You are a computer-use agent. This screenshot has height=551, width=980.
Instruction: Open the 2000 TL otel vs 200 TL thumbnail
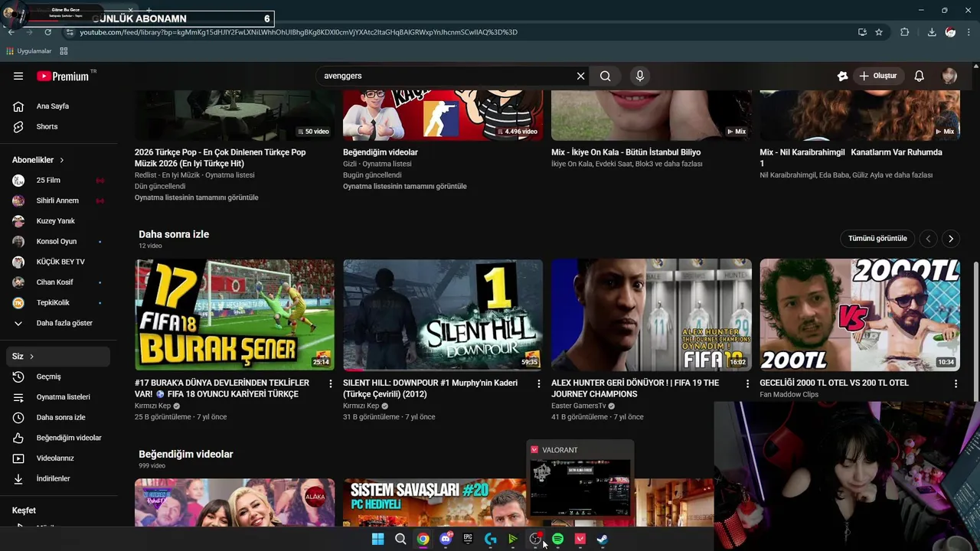pos(860,315)
